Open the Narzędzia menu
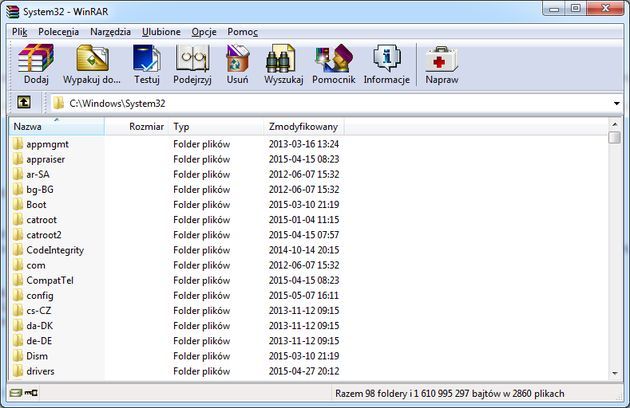Screen dimensions: 630x408 [x=110, y=32]
